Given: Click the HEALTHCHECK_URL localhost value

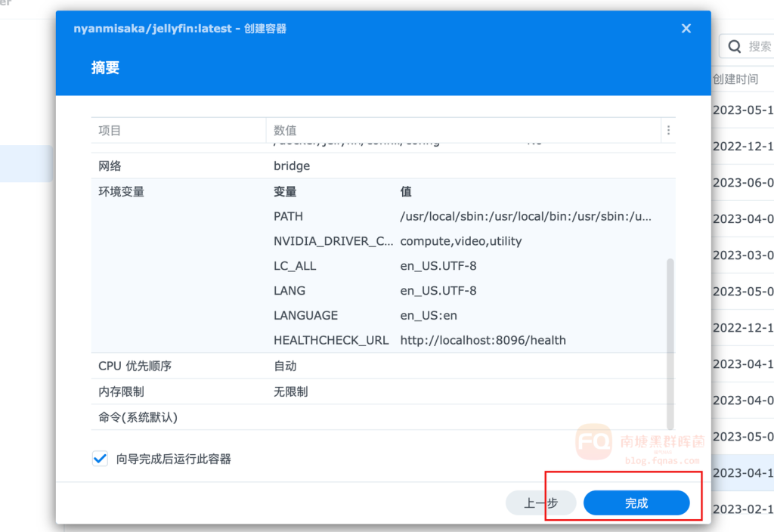Looking at the screenshot, I should point(482,340).
